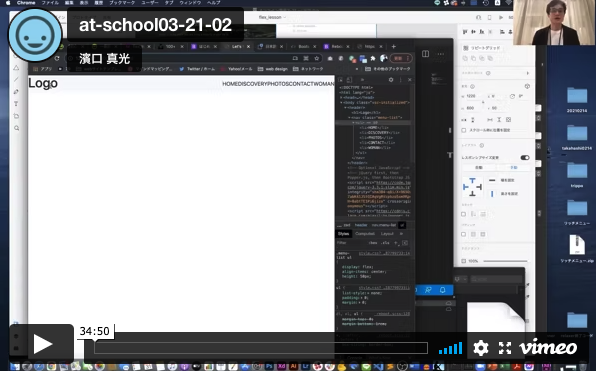Enter fullscreen with the expand arrows icon
Image resolution: width=596 pixels, height=371 pixels.
(505, 348)
